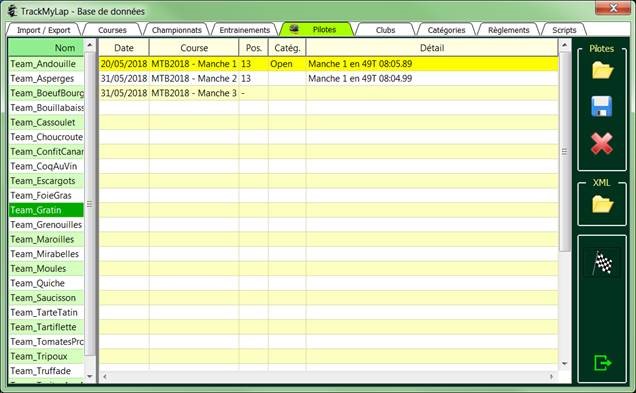The width and height of the screenshot is (636, 393).
Task: Select Team_Tartiflette in the pilot list
Action: tap(46, 326)
